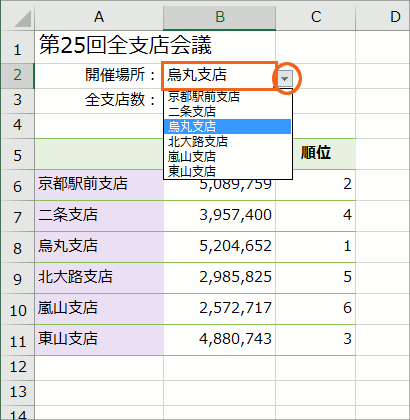Click rank cell showing 6

[316, 309]
